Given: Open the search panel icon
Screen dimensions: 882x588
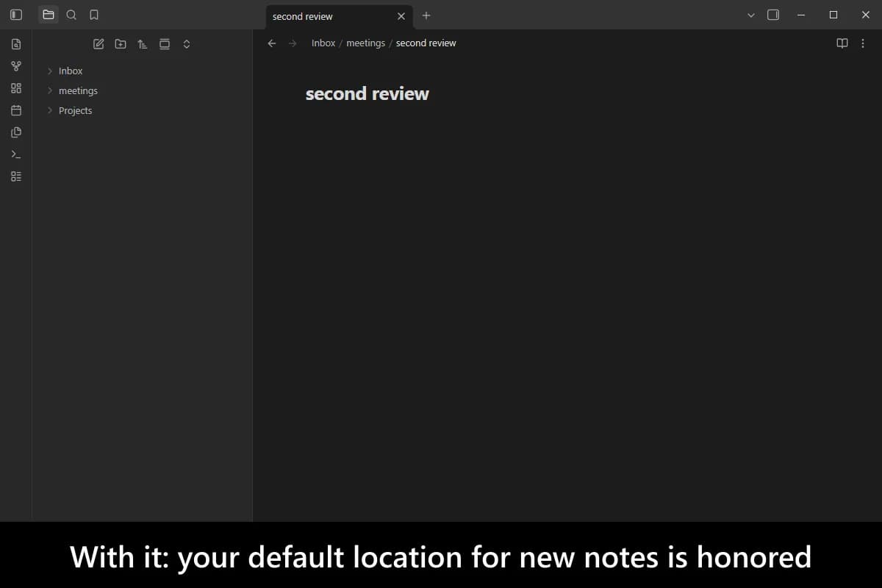Looking at the screenshot, I should pos(71,15).
